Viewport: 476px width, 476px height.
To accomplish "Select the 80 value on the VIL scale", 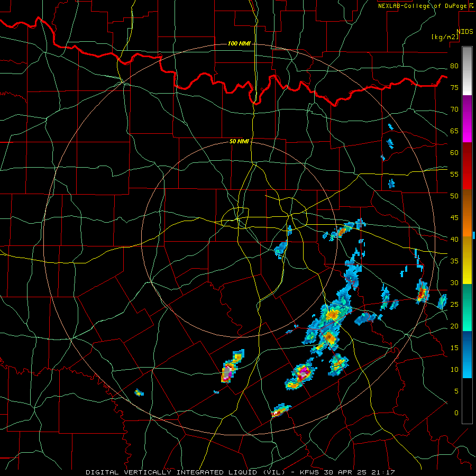I will pos(454,66).
